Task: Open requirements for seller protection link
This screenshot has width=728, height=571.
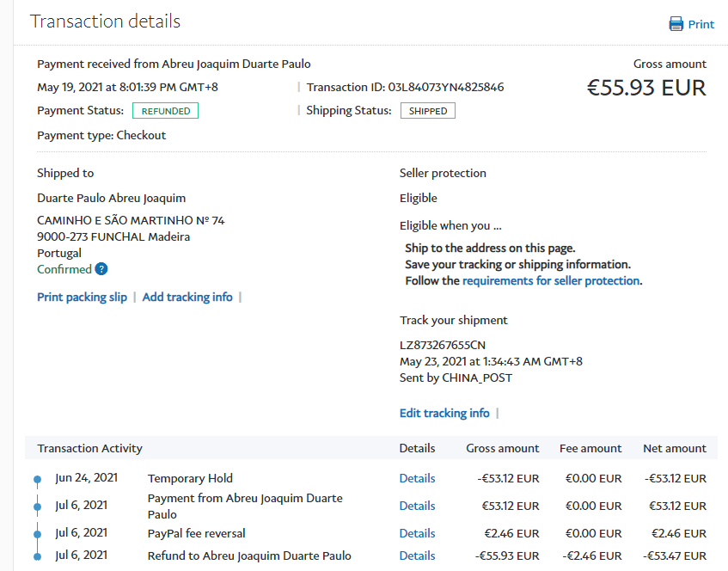Action: coord(551,280)
